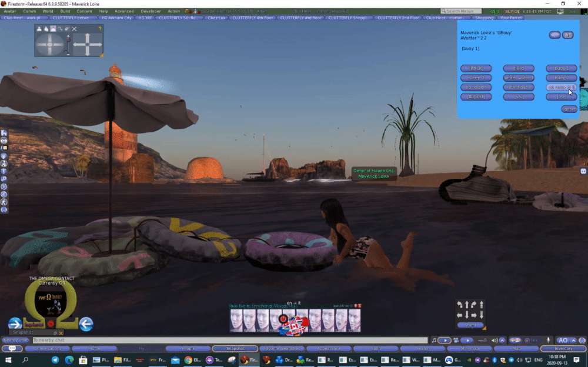Screen dimensions: 588x367
Task: Expand the AO options arrow
Action: pos(573,341)
